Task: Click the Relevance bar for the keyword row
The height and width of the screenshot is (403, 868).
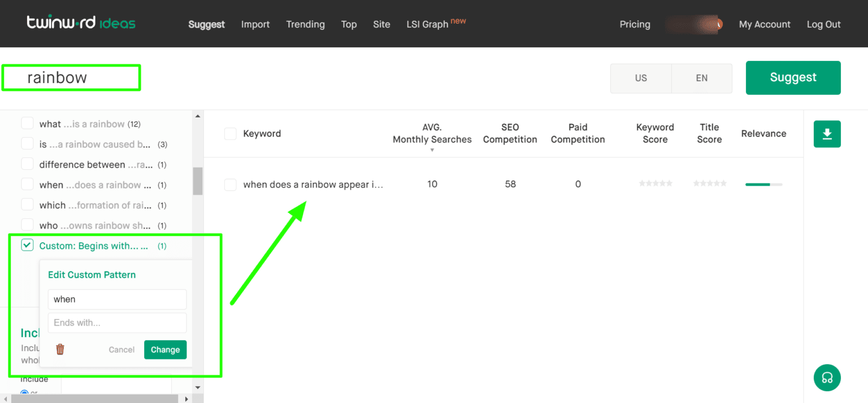Action: tap(763, 184)
